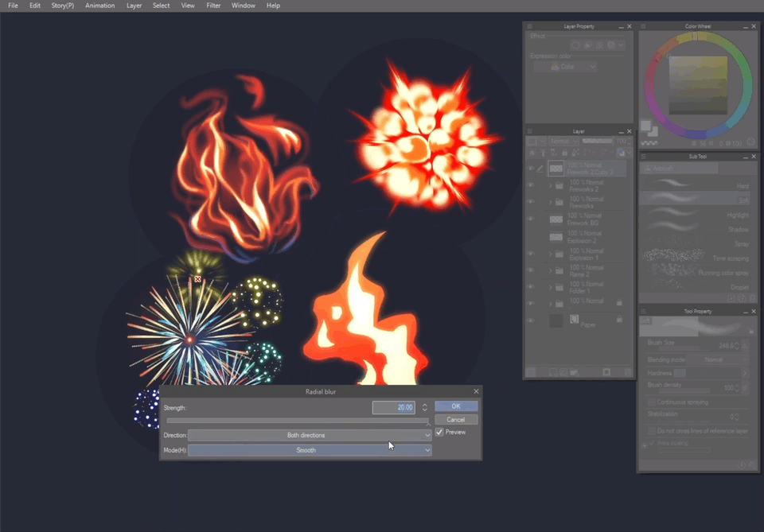This screenshot has width=764, height=532.
Task: Toggle the Preview checkbox
Action: tap(439, 433)
